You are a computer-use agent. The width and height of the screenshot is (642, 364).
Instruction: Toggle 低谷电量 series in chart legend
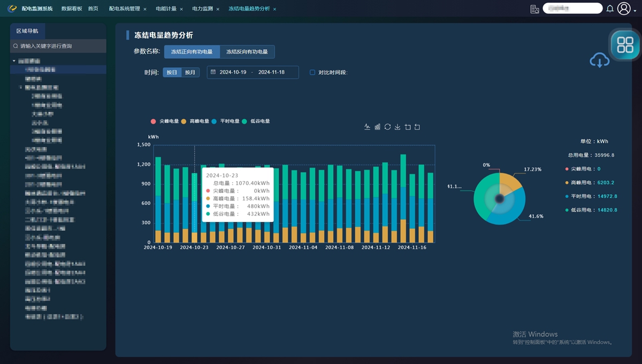point(256,121)
